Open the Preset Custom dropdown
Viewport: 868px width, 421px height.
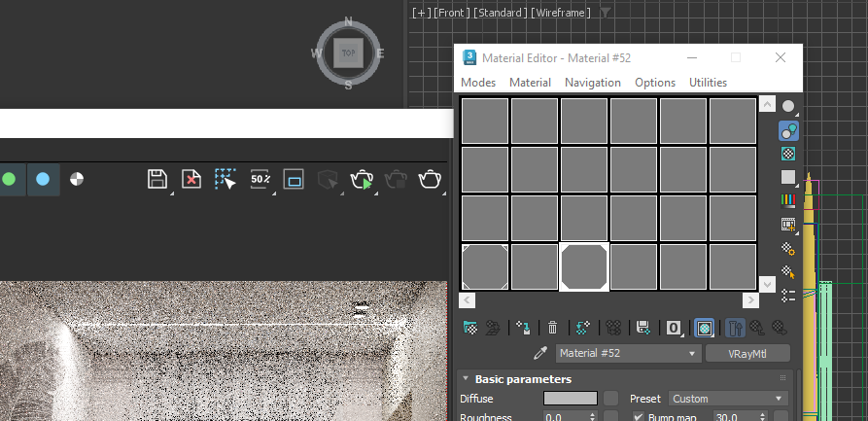(x=727, y=399)
